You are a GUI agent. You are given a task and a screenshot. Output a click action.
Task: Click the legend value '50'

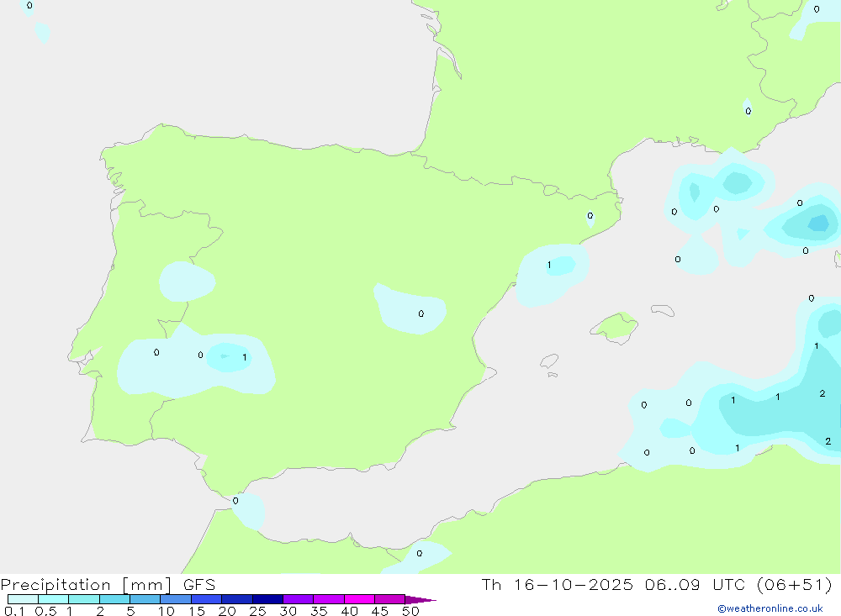(410, 611)
